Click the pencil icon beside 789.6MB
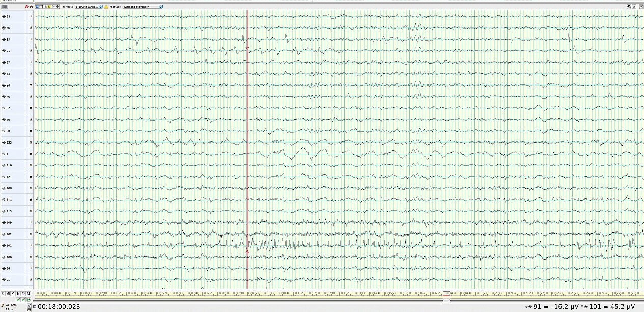The height and width of the screenshot is (312, 644). [2, 305]
